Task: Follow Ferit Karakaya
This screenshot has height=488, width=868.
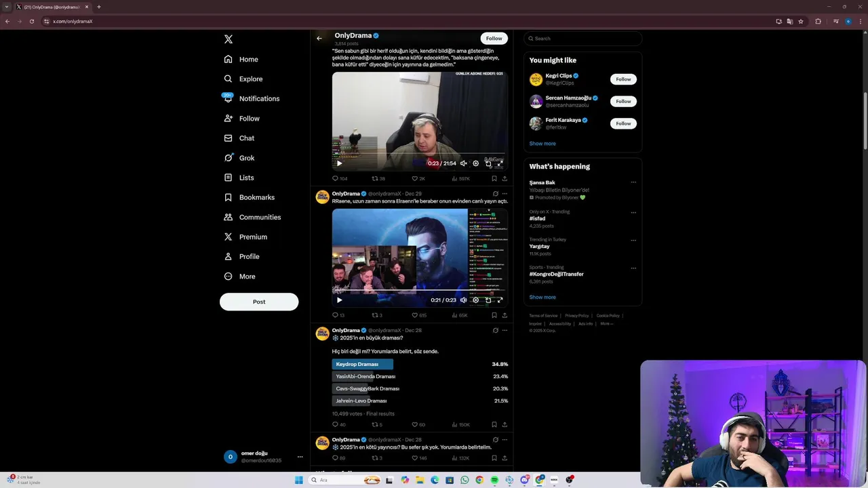Action: pos(623,123)
